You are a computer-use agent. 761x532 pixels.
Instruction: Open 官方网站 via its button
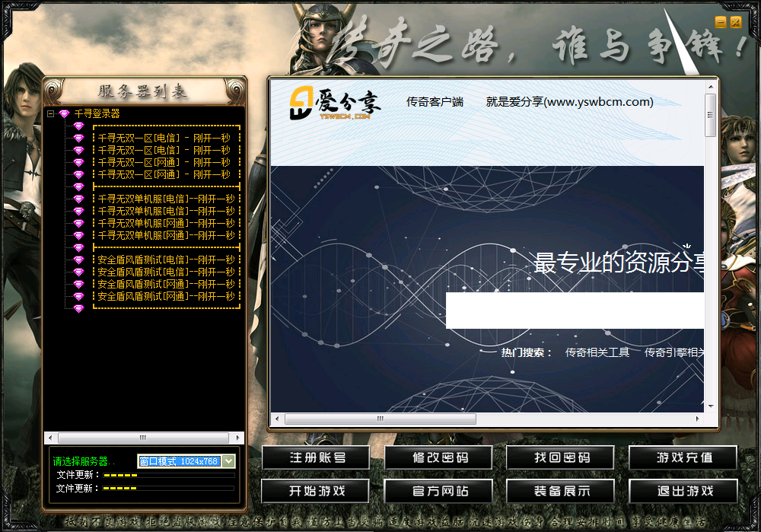[x=438, y=492]
